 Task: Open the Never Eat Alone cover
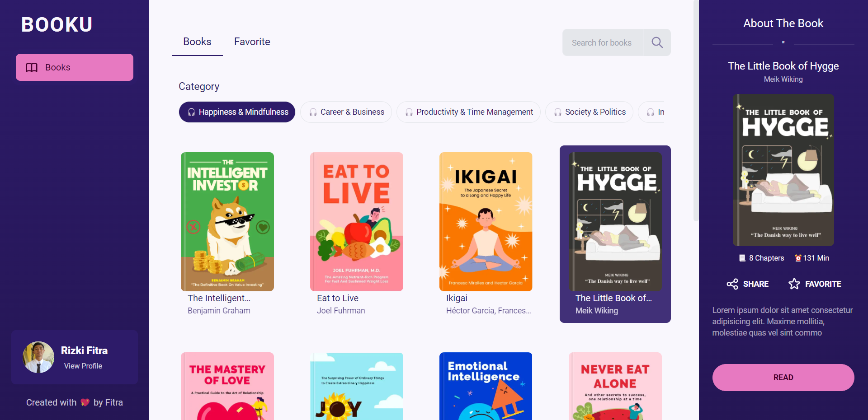tap(615, 386)
